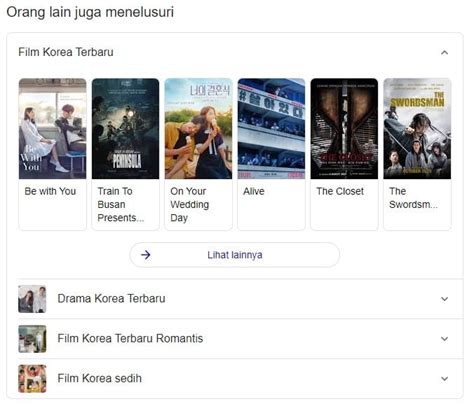474x406 pixels.
Task: Select The Closet title text
Action: click(340, 191)
